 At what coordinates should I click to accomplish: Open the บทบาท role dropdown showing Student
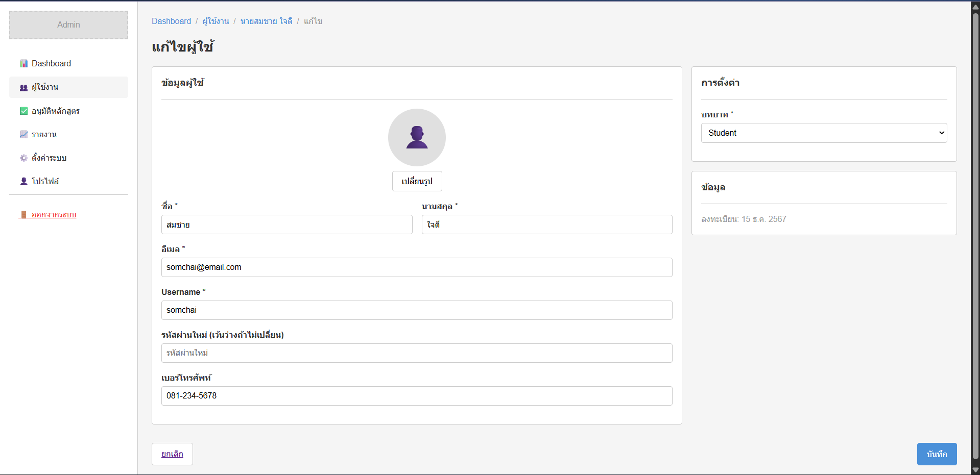[x=823, y=133]
